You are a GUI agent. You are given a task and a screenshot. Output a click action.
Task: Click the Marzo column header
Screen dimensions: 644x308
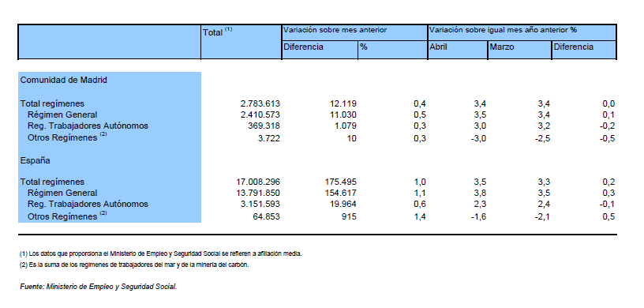(502, 47)
